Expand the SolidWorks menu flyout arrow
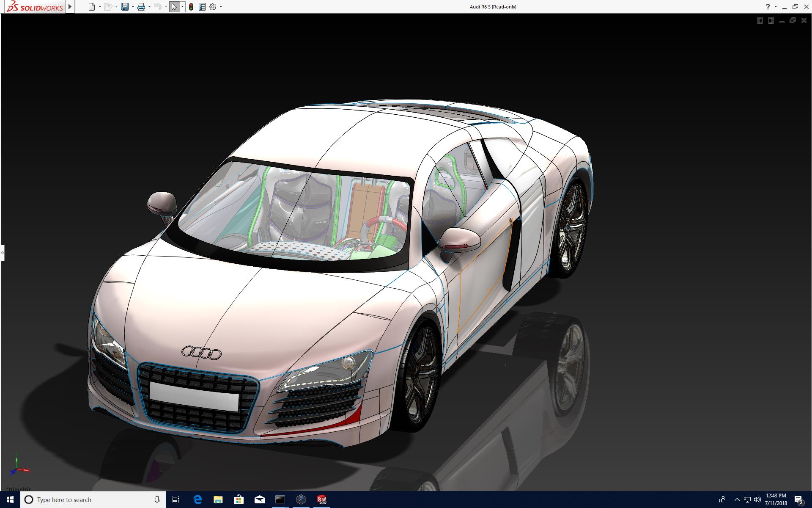812x508 pixels. point(70,7)
